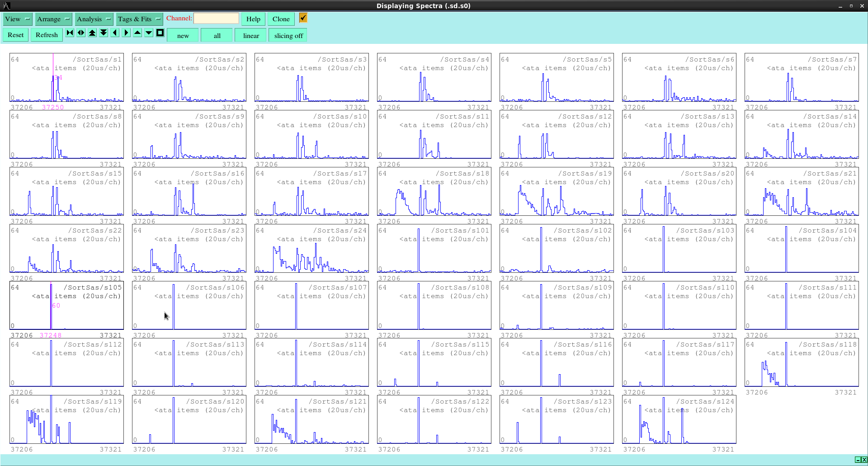The image size is (868, 466).
Task: Select the /SortSas/s16 spectrum panel
Action: pyautogui.click(x=189, y=191)
